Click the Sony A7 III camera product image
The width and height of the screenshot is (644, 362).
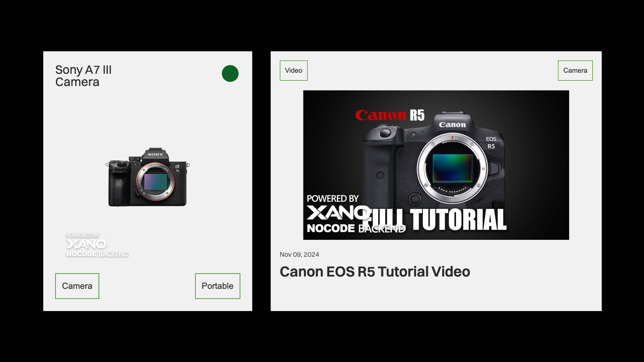coord(148,177)
